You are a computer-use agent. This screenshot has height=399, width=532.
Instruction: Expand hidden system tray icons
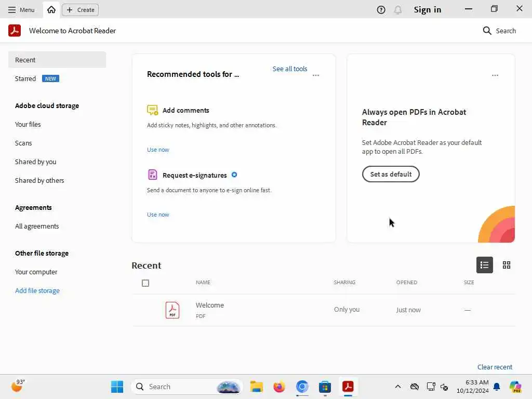tap(398, 387)
